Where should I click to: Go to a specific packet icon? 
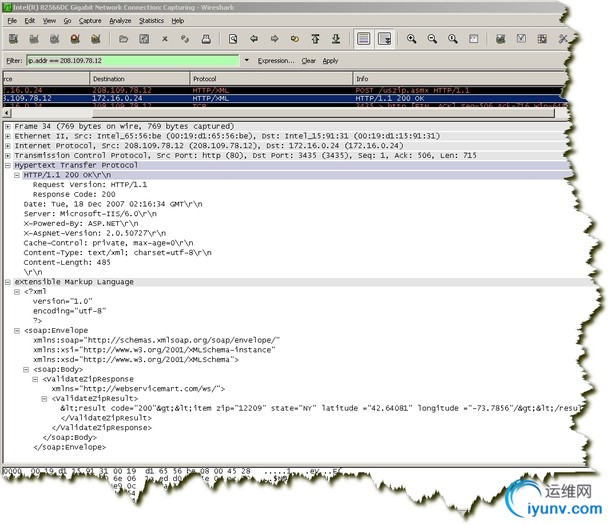point(295,39)
